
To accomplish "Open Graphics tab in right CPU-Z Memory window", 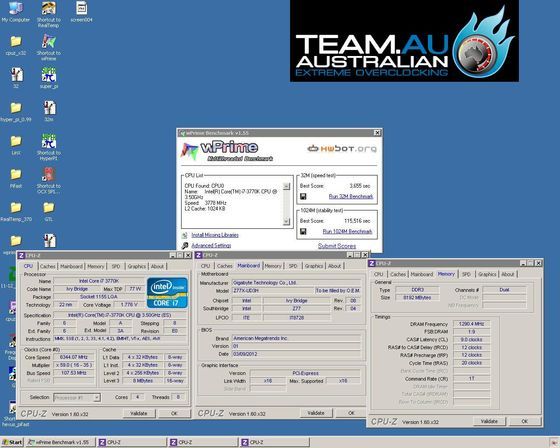I will pyautogui.click(x=487, y=274).
